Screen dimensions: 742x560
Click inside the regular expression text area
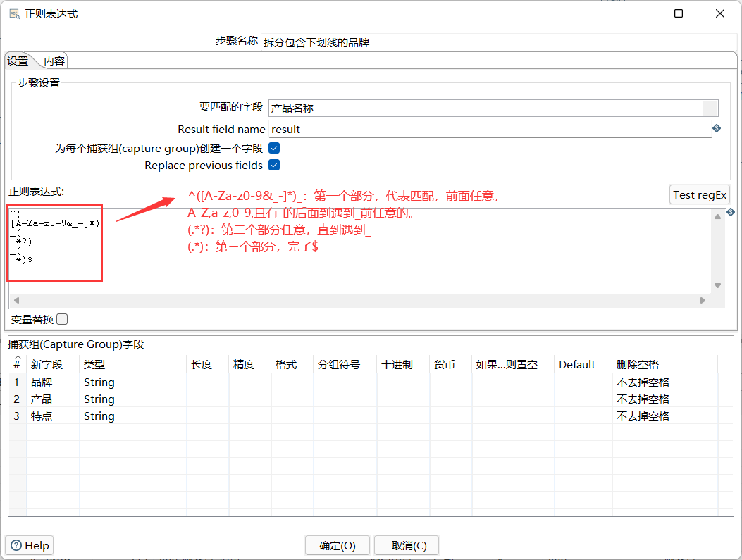[x=359, y=251]
